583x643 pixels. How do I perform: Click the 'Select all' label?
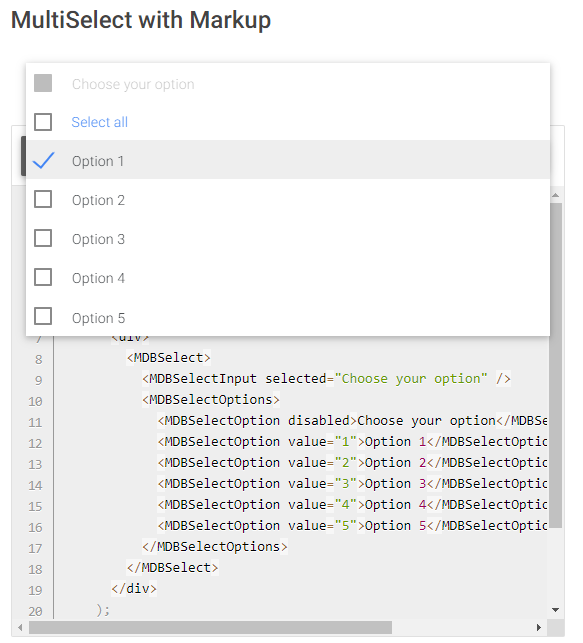(x=100, y=122)
